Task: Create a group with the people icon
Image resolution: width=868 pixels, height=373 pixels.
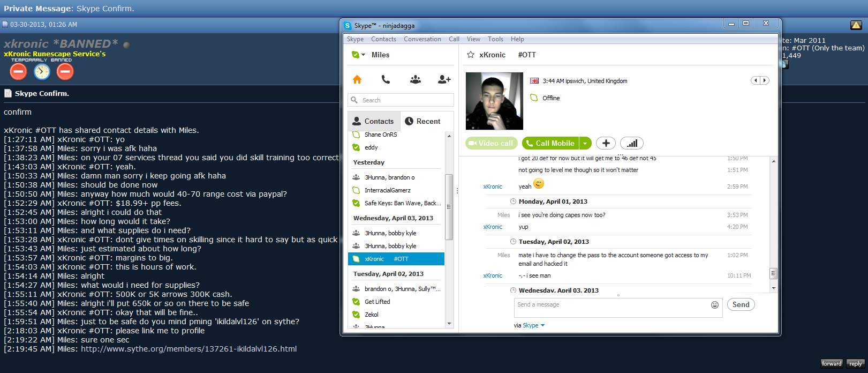Action: [415, 79]
